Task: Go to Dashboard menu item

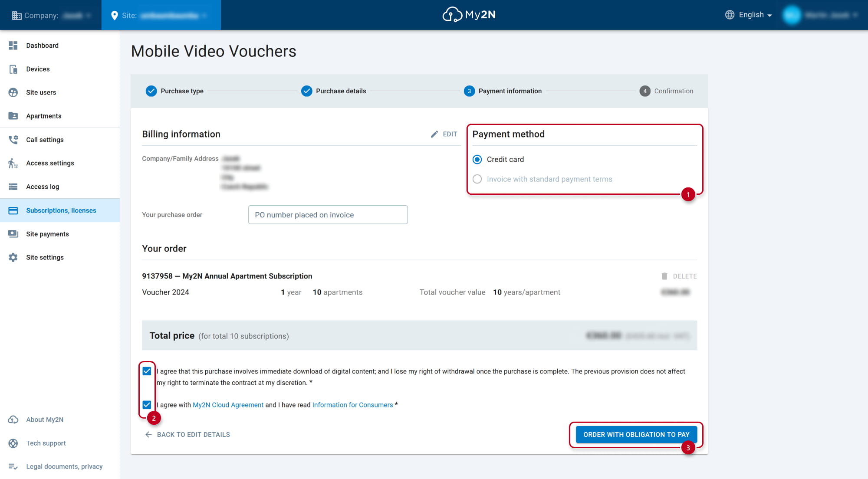Action: point(42,46)
